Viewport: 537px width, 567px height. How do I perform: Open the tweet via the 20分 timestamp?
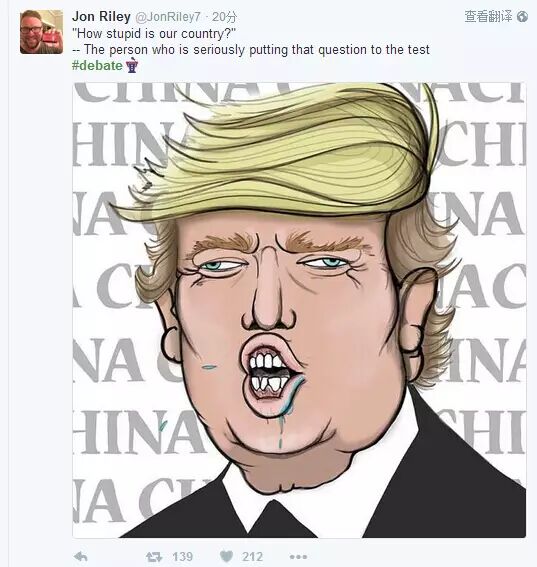225,17
